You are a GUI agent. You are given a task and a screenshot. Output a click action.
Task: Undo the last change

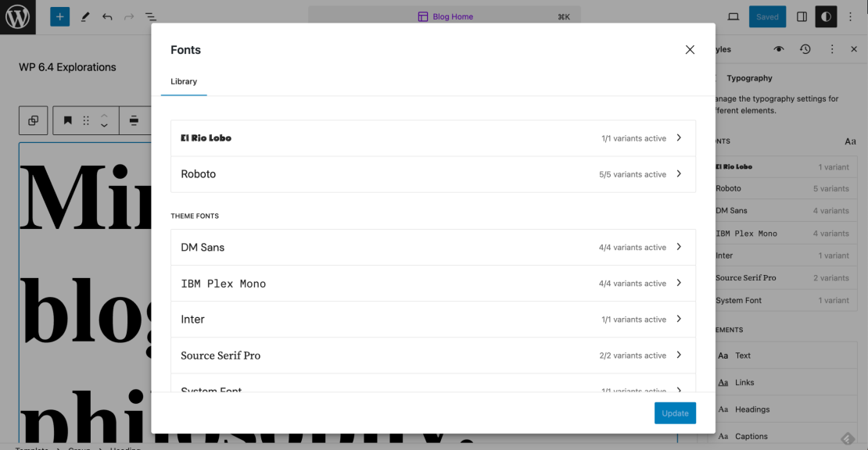pos(107,16)
